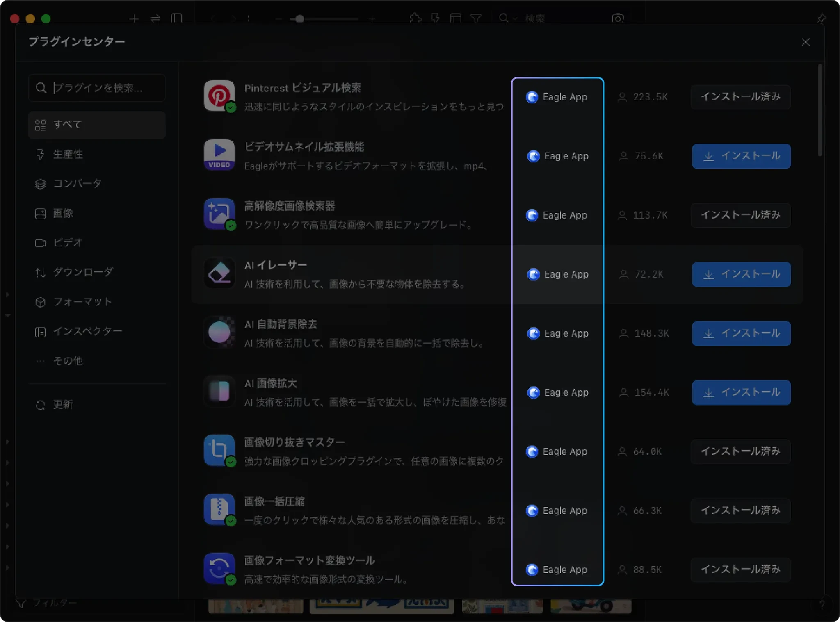Viewport: 840px width, 622px height.
Task: Install the AI 自動背景除去 plugin
Action: coord(741,333)
